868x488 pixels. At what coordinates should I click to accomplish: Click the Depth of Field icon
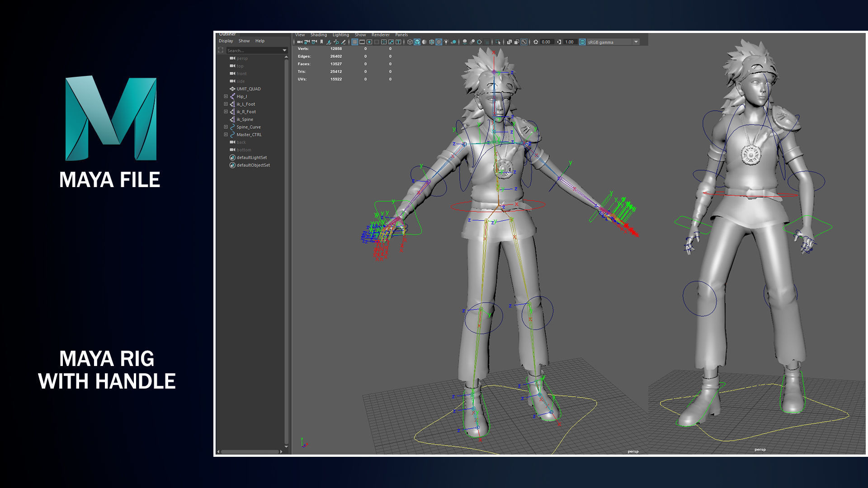point(487,42)
